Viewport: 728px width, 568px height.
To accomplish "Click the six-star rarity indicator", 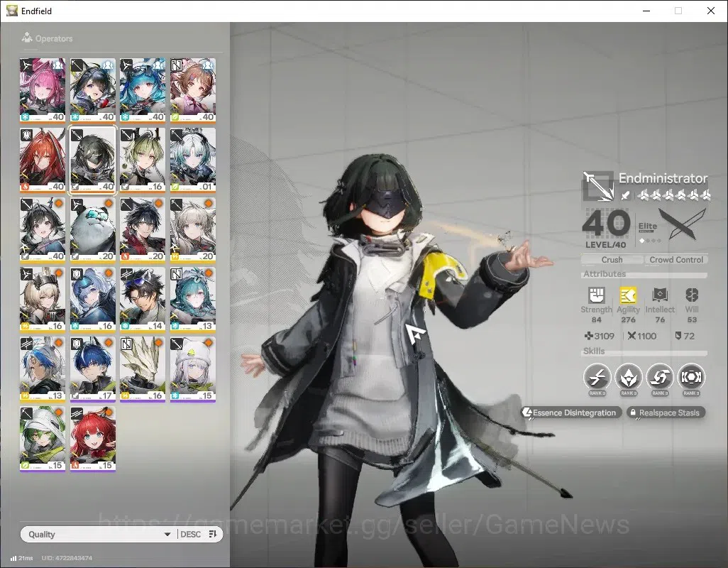I will tap(673, 195).
